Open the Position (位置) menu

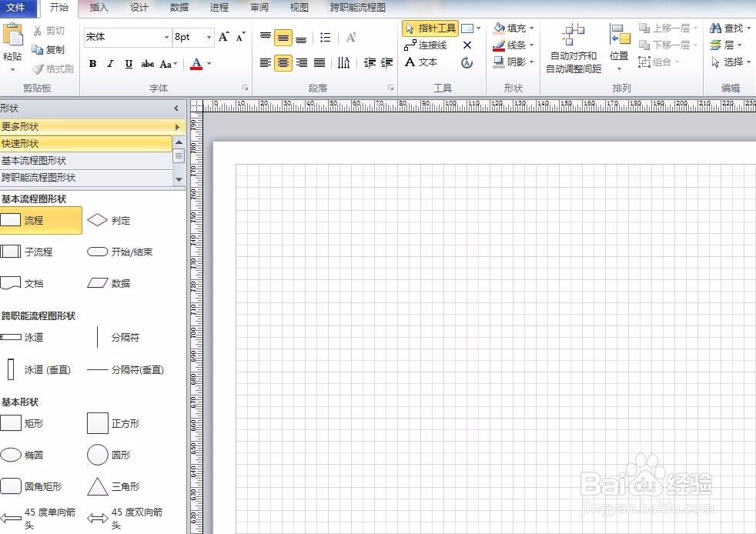619,48
